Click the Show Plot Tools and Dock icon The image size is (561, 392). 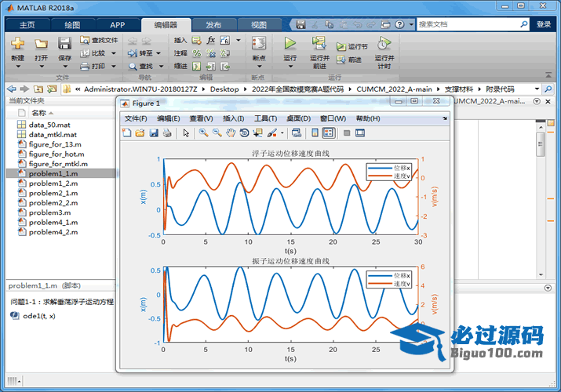click(x=360, y=133)
